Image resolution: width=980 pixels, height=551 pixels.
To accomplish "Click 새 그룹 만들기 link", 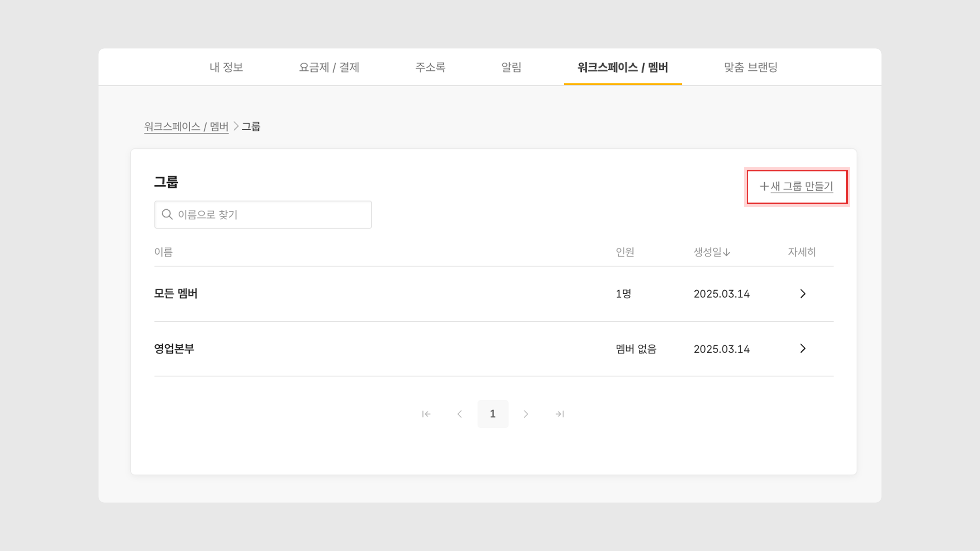I will click(x=802, y=186).
